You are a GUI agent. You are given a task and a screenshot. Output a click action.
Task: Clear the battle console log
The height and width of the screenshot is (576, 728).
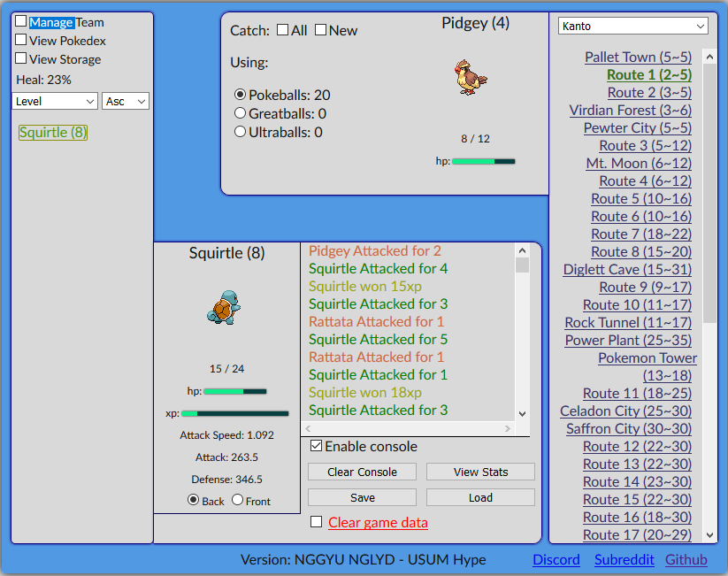tap(362, 472)
